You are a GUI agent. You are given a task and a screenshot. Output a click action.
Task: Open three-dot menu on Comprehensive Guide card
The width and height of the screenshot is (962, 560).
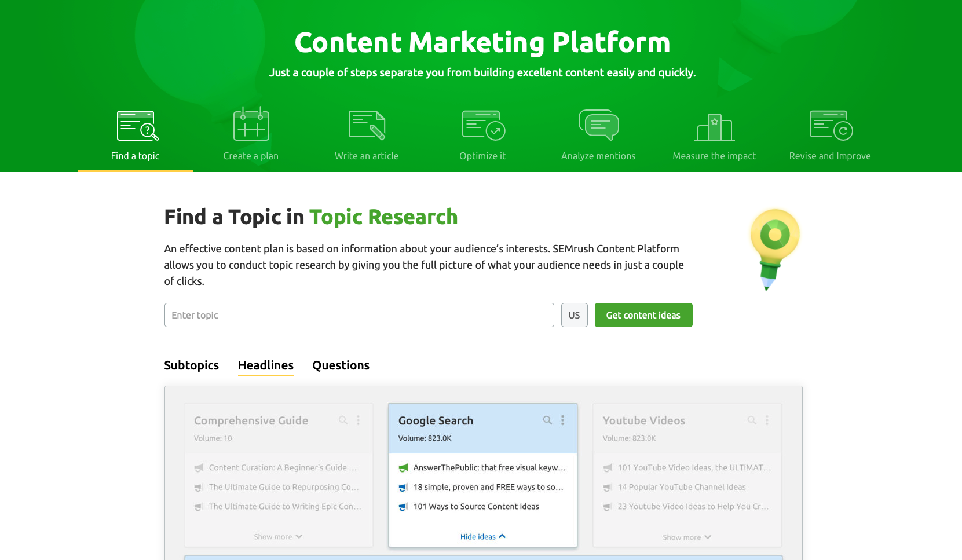coord(358,420)
